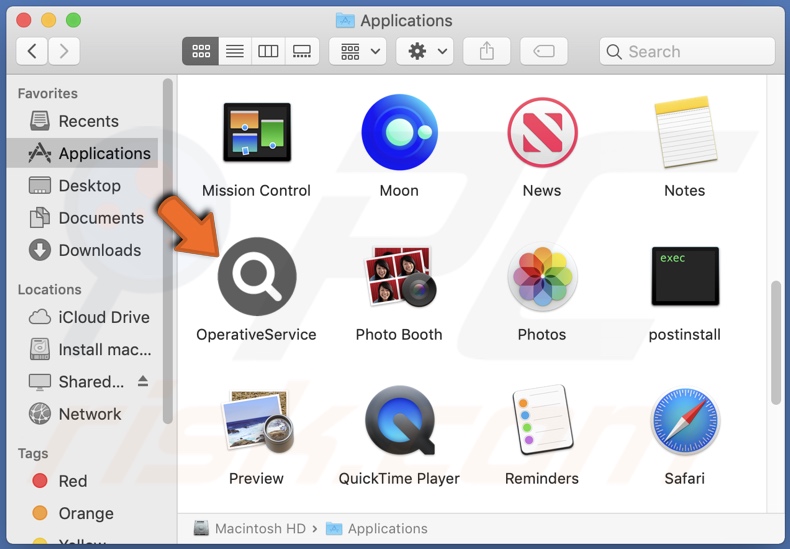Eject the Shared... volume
This screenshot has height=549, width=790.
(143, 381)
